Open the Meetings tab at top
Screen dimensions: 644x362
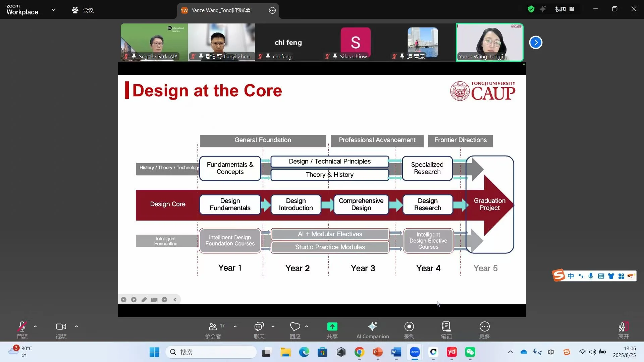(83, 10)
